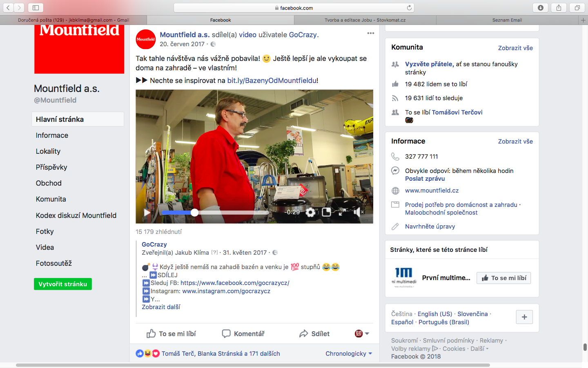Click Vytvořit stránku button

[63, 284]
